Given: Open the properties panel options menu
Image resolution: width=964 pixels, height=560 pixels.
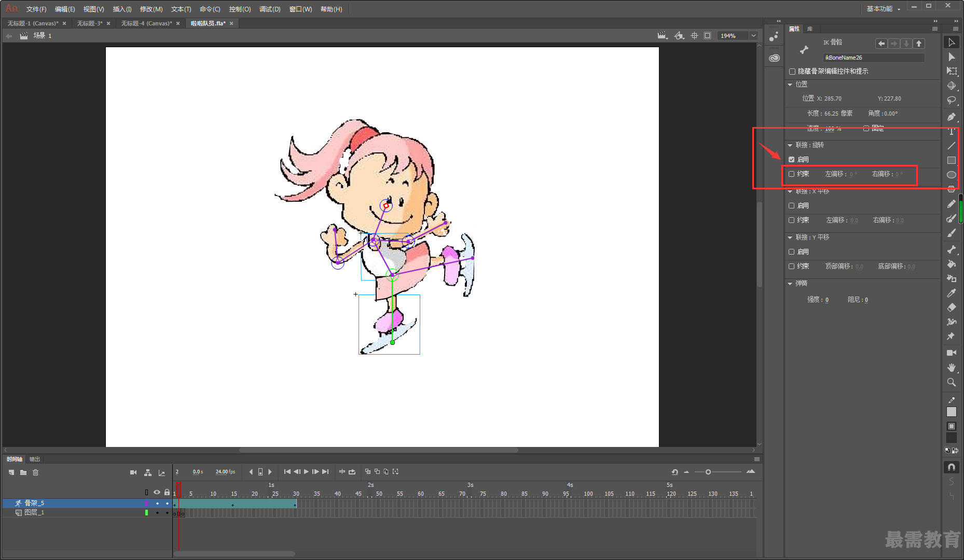Looking at the screenshot, I should click(x=934, y=29).
